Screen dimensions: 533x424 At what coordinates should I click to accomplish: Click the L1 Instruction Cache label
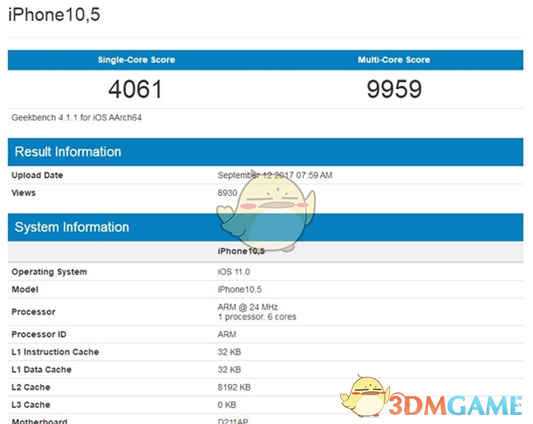click(55, 352)
